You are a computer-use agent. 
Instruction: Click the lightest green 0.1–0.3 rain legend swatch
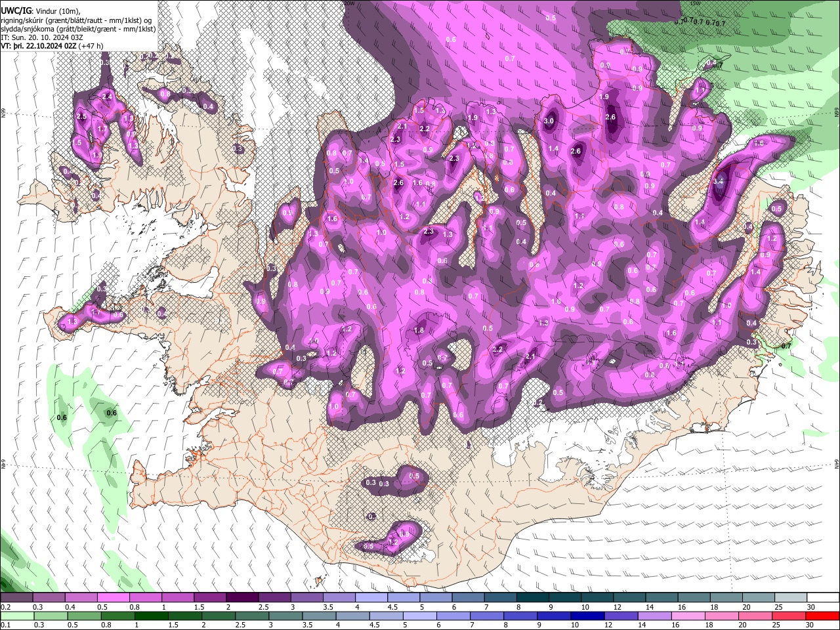[16, 616]
